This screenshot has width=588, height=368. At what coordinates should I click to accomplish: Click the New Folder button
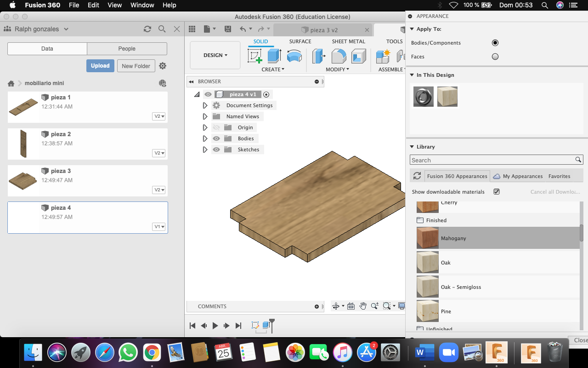coord(136,66)
